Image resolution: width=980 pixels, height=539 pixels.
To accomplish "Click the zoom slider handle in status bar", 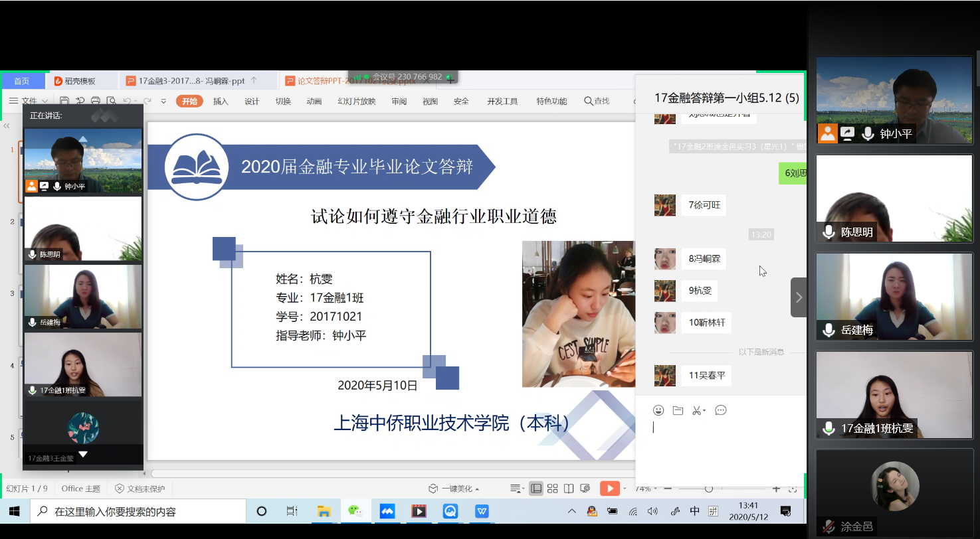I will click(709, 489).
